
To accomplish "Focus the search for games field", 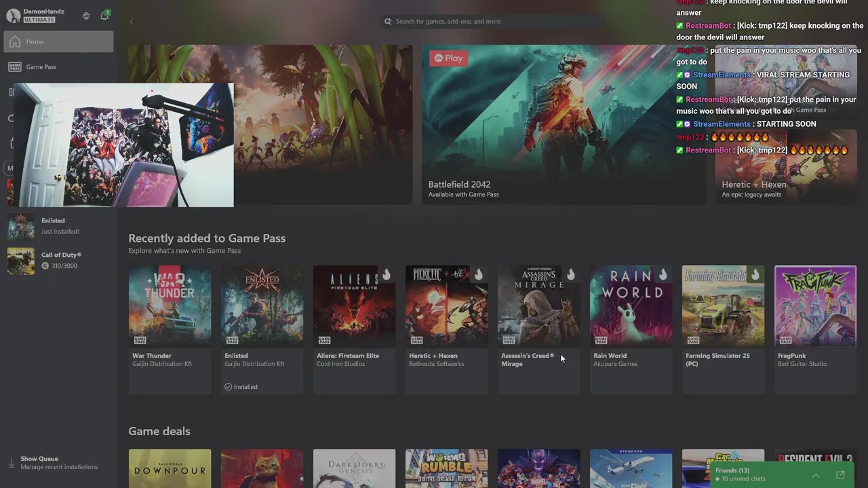I will point(492,22).
